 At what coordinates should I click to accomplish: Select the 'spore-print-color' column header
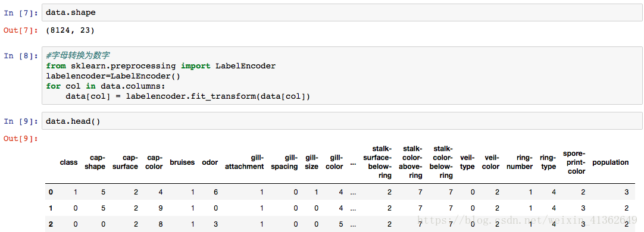coord(574,162)
